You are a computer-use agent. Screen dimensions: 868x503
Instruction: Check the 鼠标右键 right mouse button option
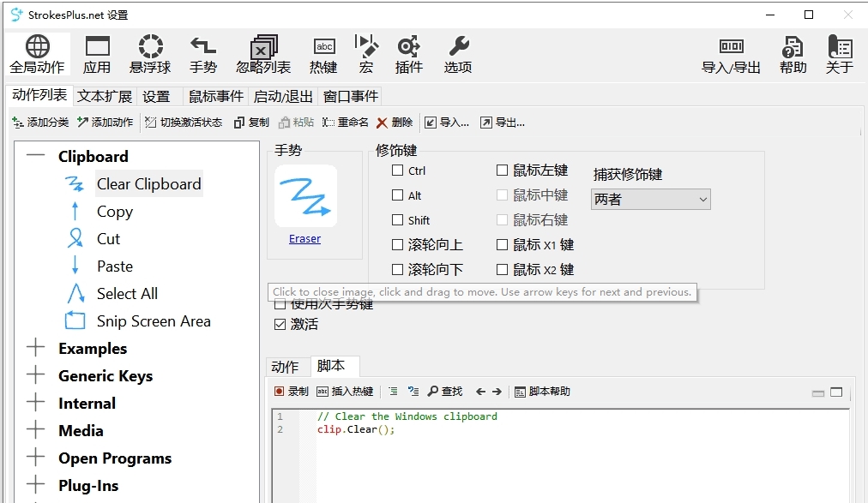pos(502,219)
